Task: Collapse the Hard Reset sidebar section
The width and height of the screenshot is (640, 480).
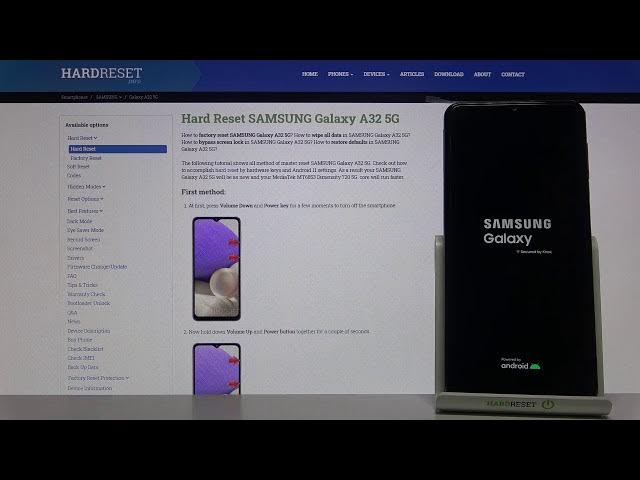Action: [x=82, y=138]
